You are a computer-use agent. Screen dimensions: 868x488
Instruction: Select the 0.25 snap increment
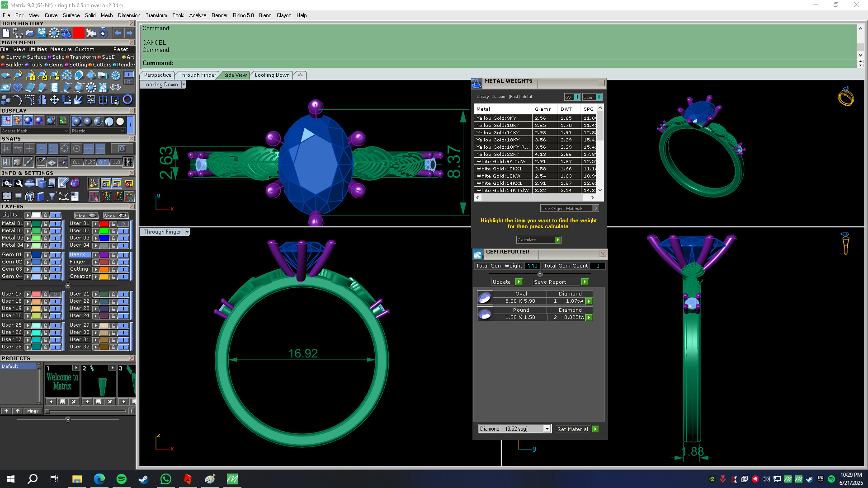click(x=90, y=162)
